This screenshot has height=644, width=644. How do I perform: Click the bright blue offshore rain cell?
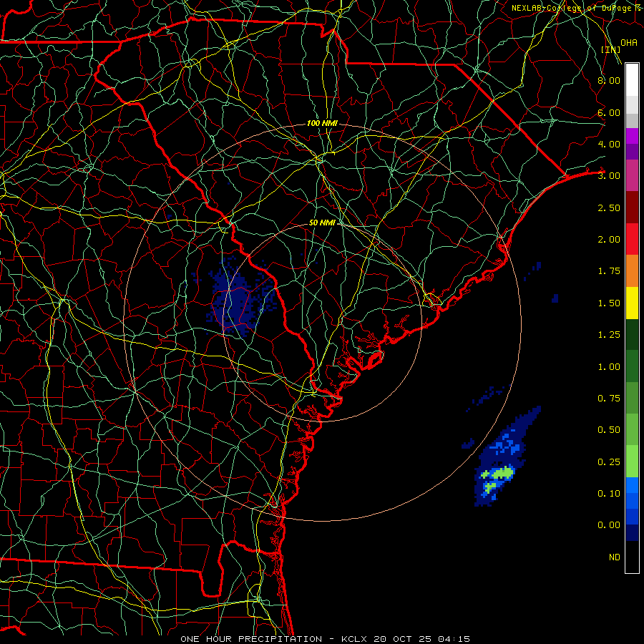click(505, 446)
